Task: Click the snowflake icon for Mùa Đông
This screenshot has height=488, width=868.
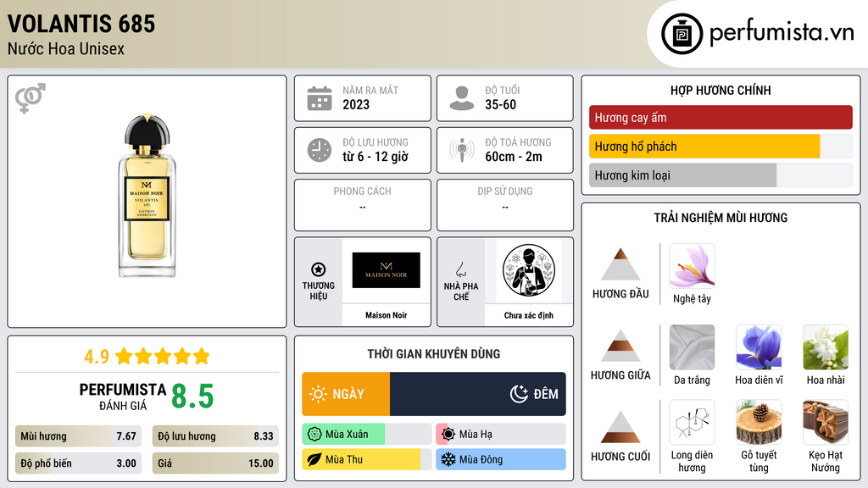Action: tap(448, 460)
